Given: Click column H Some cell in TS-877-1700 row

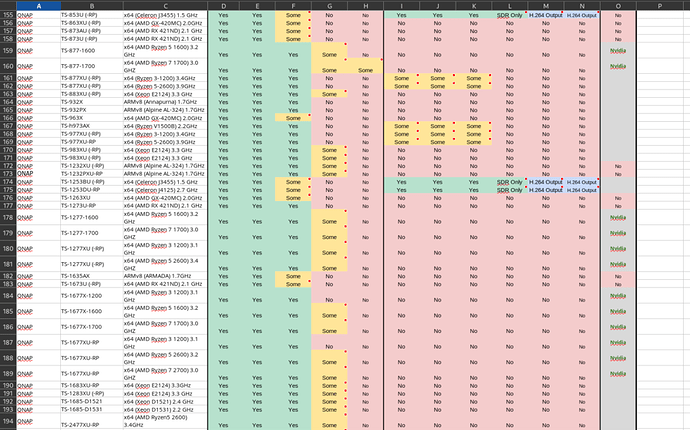Looking at the screenshot, I should pyautogui.click(x=365, y=66).
